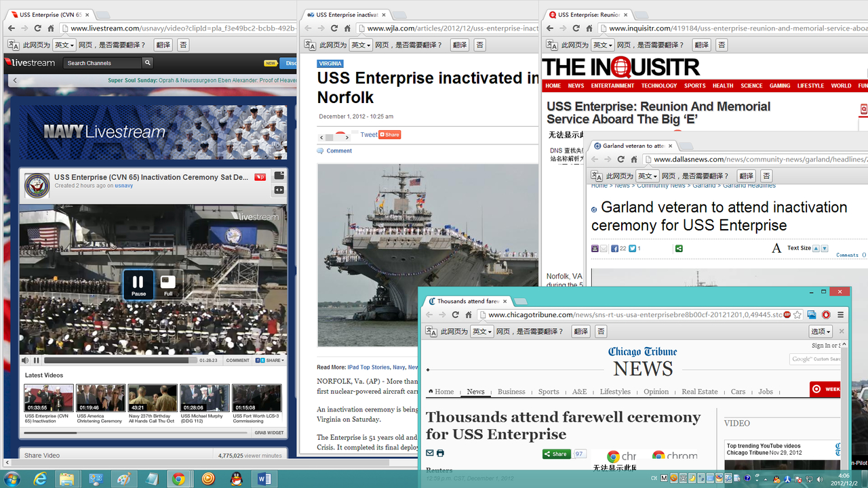The width and height of the screenshot is (868, 488).
Task: Click the embed code icon beside video title
Action: tap(279, 190)
